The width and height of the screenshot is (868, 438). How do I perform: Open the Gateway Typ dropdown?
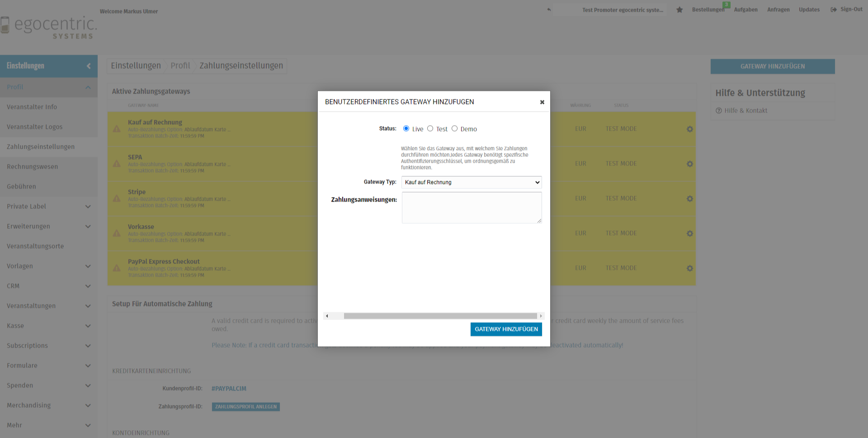(x=471, y=182)
